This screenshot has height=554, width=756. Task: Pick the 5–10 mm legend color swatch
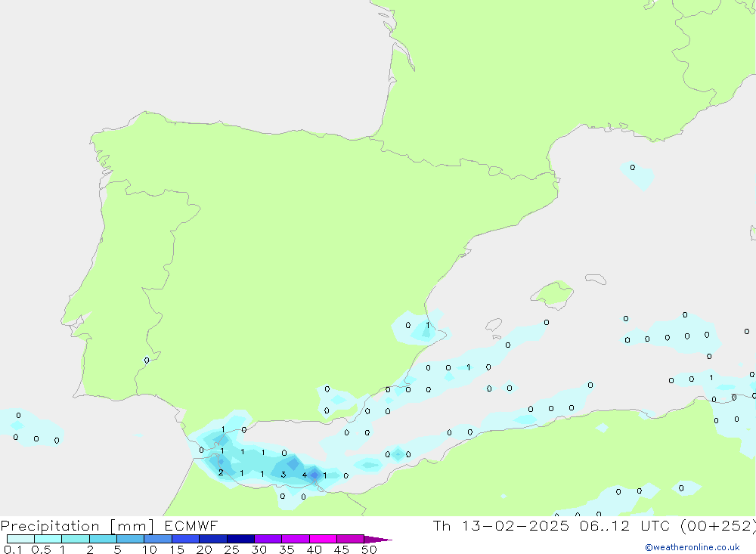click(131, 539)
